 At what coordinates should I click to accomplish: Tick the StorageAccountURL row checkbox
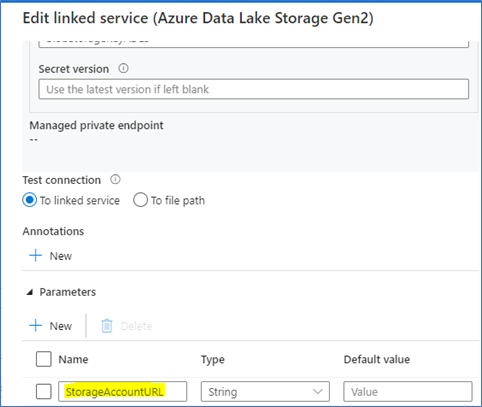43,391
